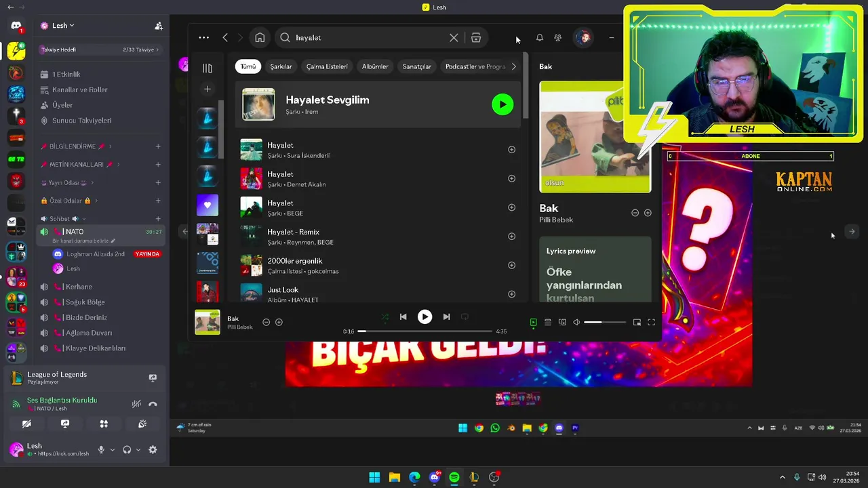Screen dimensions: 868x488
Task: Toggle Discord microphone mute
Action: (x=101, y=449)
